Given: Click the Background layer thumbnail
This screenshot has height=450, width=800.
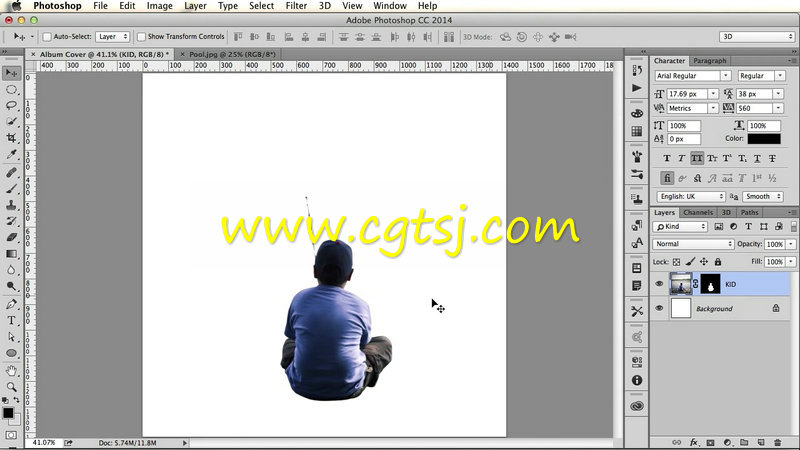Looking at the screenshot, I should point(681,308).
